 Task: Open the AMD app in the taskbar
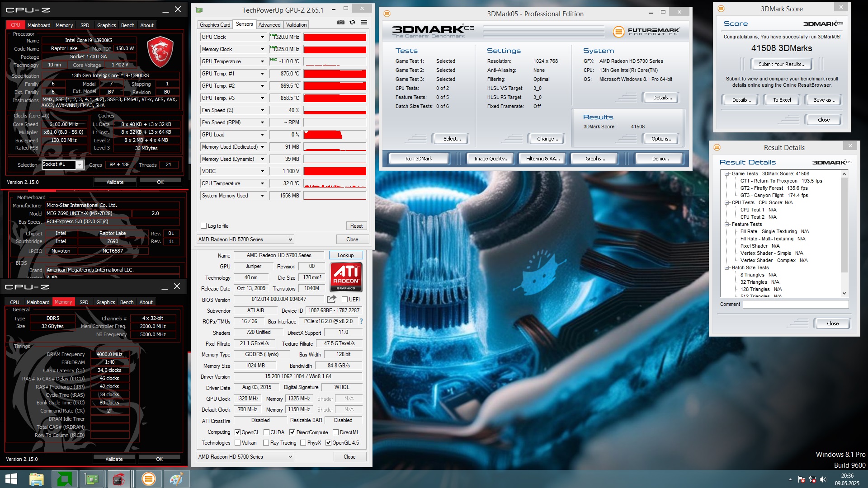coord(64,479)
